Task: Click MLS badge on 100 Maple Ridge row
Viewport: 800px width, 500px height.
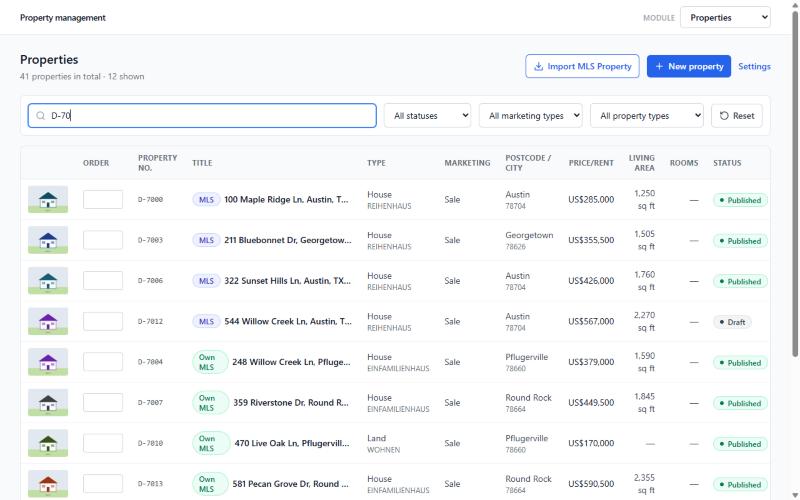Action: (206, 199)
